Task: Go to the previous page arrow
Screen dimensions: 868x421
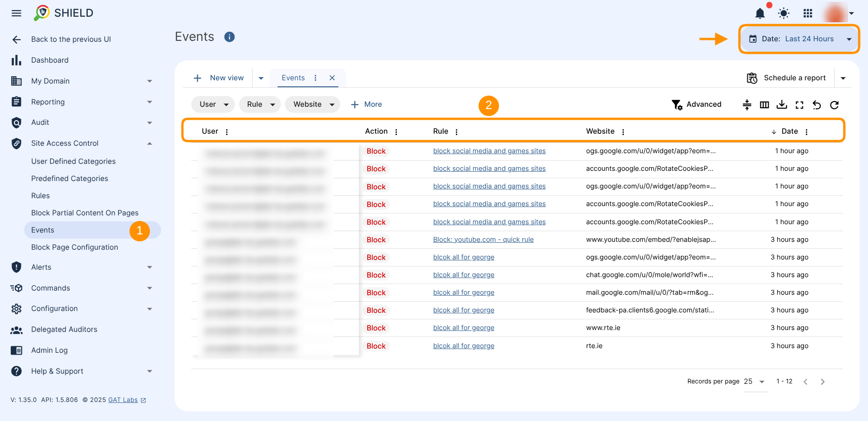Action: pos(805,382)
